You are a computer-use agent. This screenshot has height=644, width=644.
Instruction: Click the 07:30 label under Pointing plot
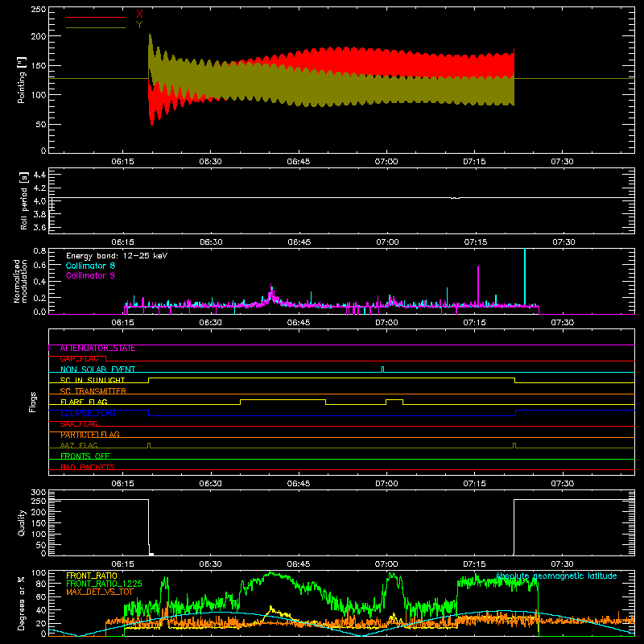(562, 162)
